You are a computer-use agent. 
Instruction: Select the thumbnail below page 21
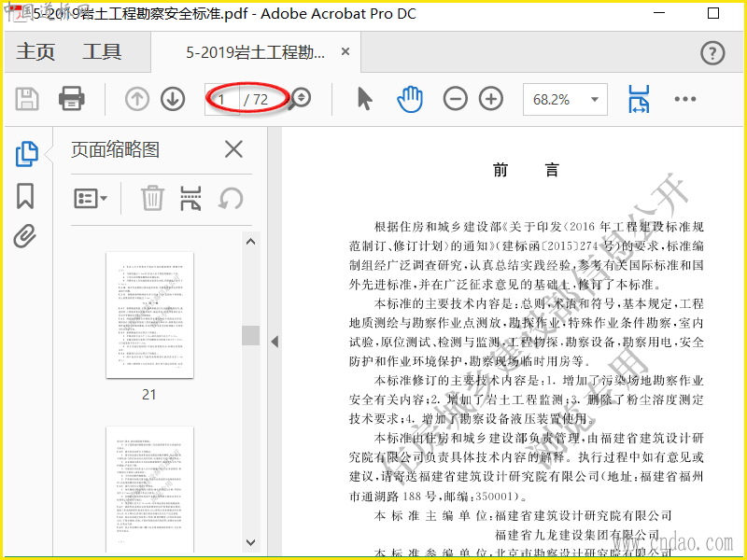[x=149, y=489]
